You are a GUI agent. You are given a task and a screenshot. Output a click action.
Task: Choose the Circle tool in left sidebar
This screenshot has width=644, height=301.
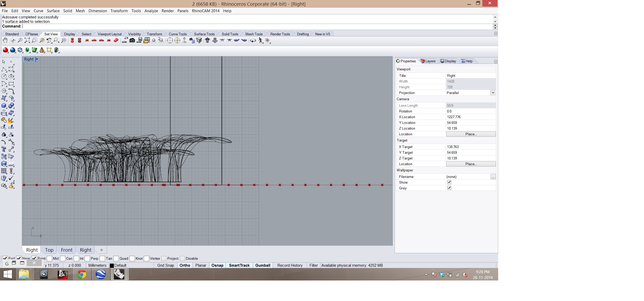click(x=4, y=76)
